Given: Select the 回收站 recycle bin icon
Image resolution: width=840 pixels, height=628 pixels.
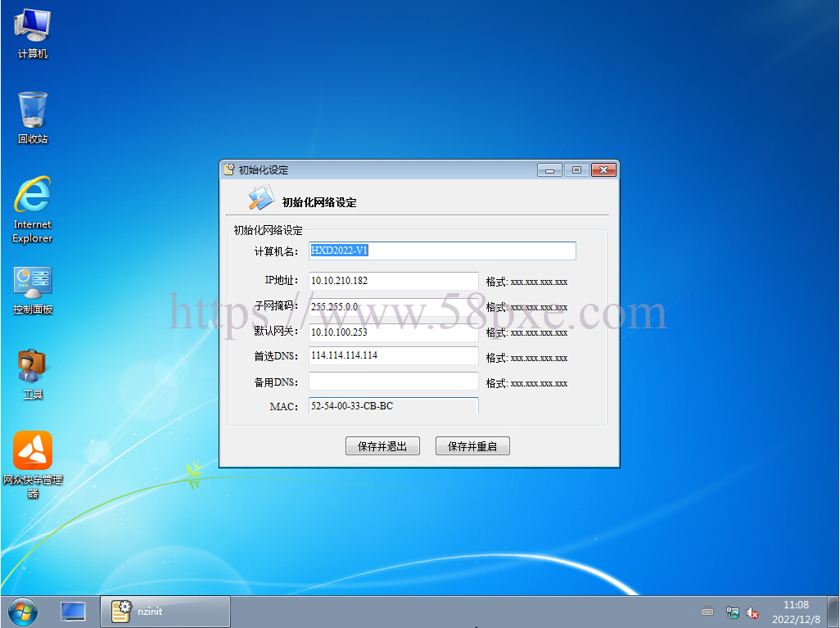Looking at the screenshot, I should point(32,118).
